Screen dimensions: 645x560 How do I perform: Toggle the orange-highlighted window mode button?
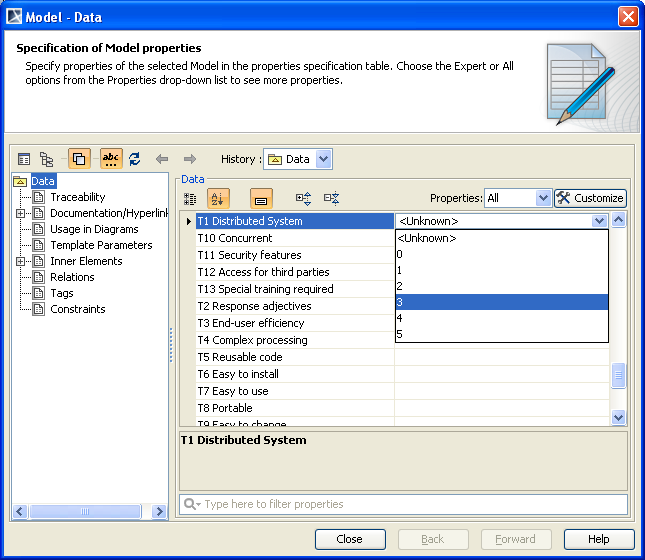coord(79,159)
